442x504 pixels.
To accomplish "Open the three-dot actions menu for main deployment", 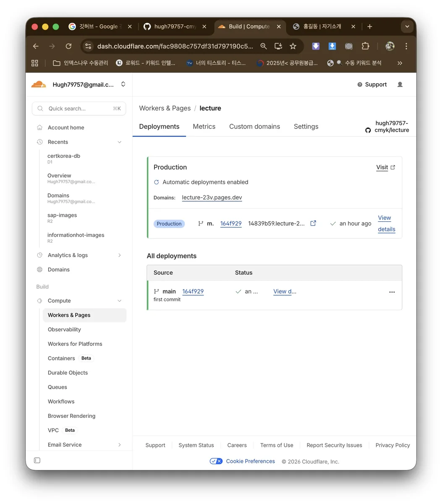I will [x=392, y=292].
